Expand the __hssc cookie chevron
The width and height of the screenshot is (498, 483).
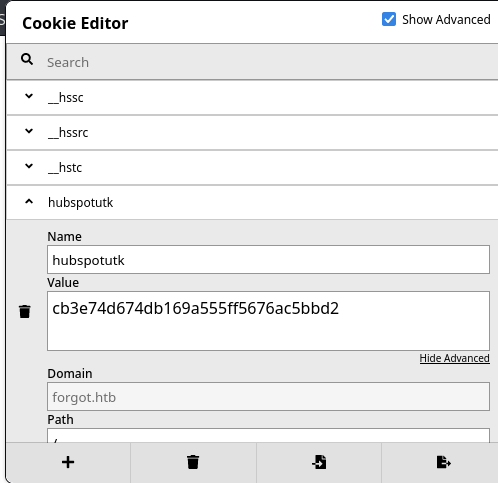point(29,96)
